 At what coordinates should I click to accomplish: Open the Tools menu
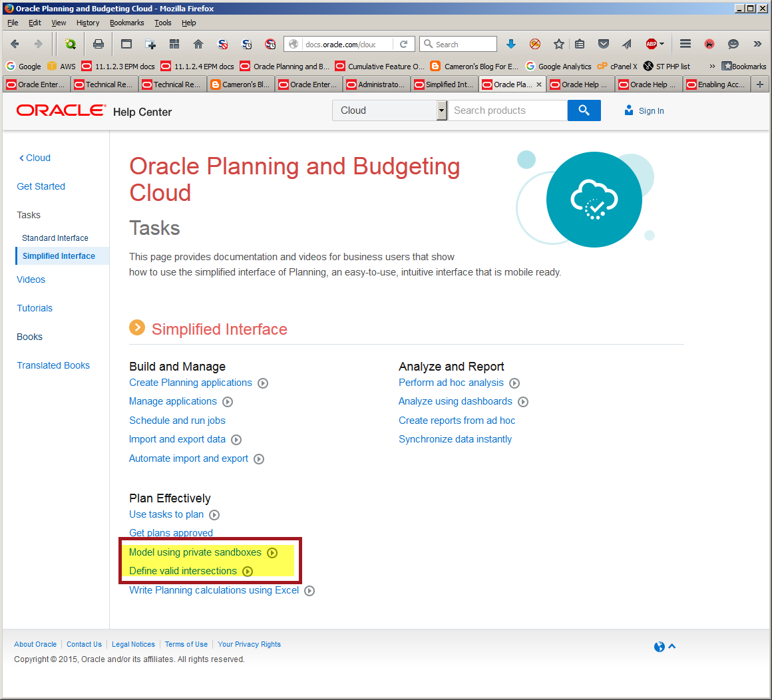162,23
